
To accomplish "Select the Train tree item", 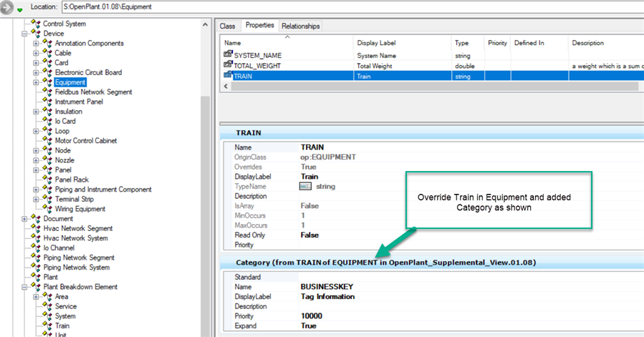I will tap(62, 326).
